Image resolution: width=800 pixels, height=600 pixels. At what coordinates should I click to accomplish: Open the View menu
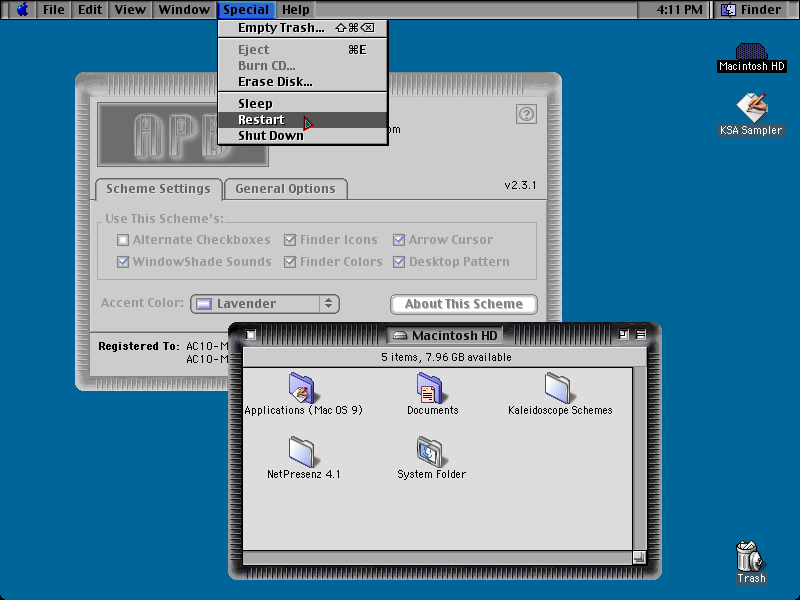[130, 10]
